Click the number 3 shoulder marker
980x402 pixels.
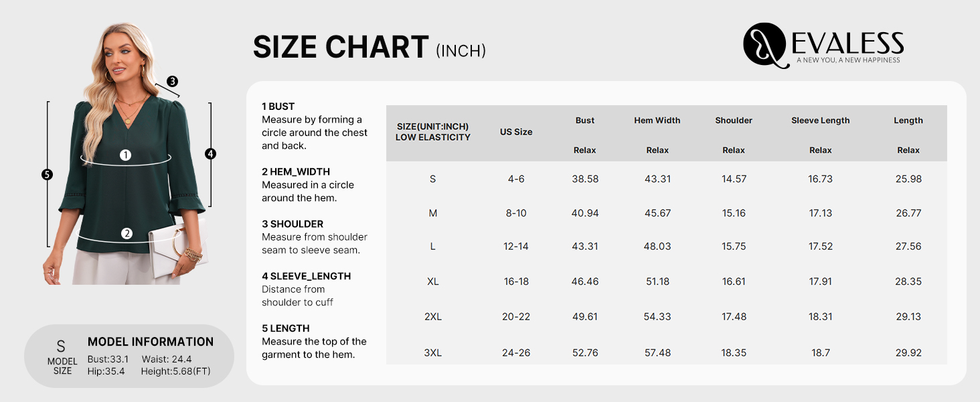pos(173,82)
